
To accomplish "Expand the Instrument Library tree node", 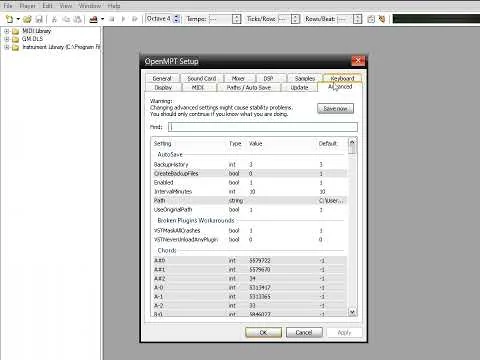I will [6, 47].
